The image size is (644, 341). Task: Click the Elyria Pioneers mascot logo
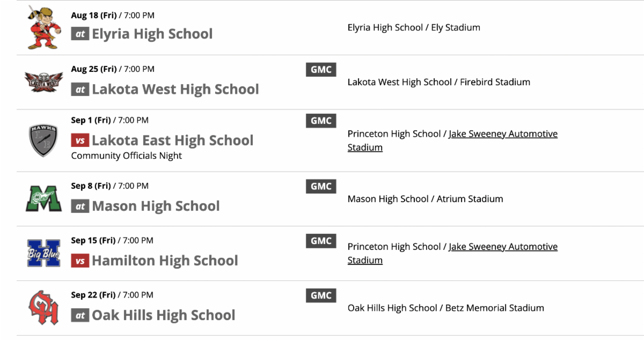pyautogui.click(x=41, y=27)
